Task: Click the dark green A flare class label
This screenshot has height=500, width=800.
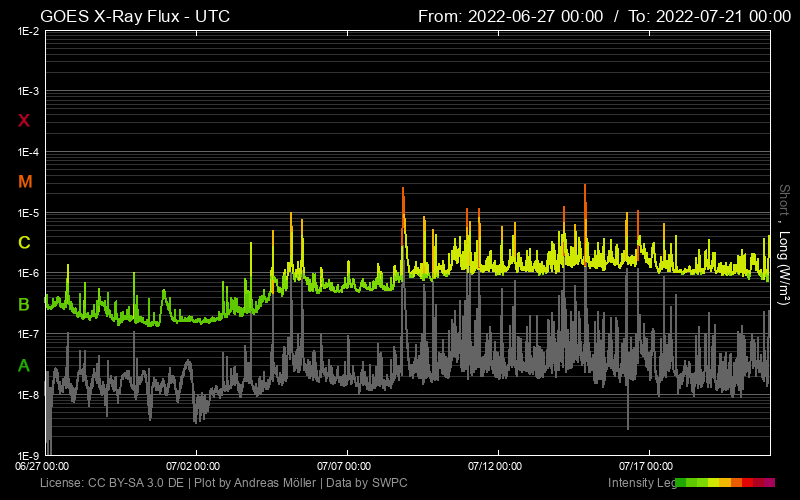Action: click(25, 365)
